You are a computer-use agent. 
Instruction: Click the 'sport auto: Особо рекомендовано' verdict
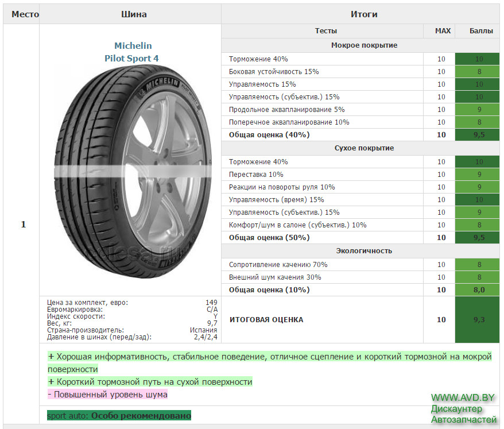click(119, 415)
